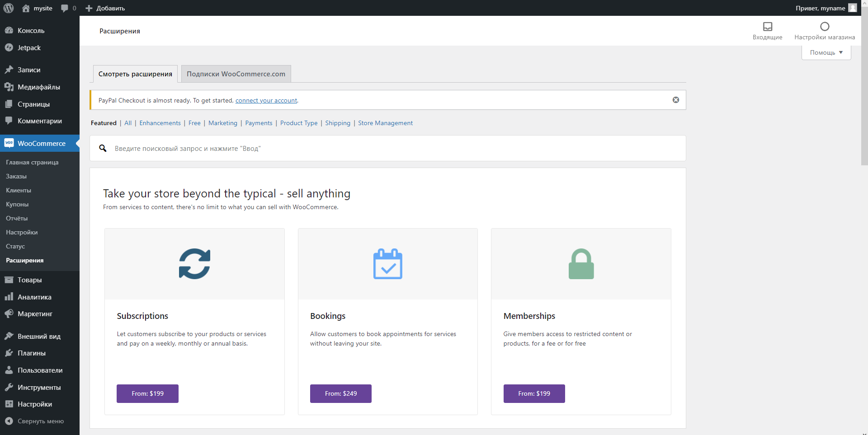Click the WordPress logo icon
The image size is (868, 435).
pyautogui.click(x=9, y=8)
